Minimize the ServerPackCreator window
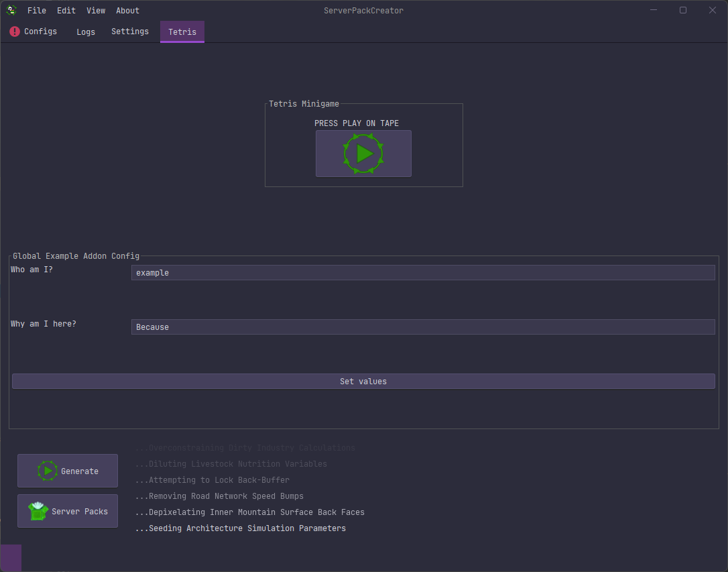 coord(654,10)
